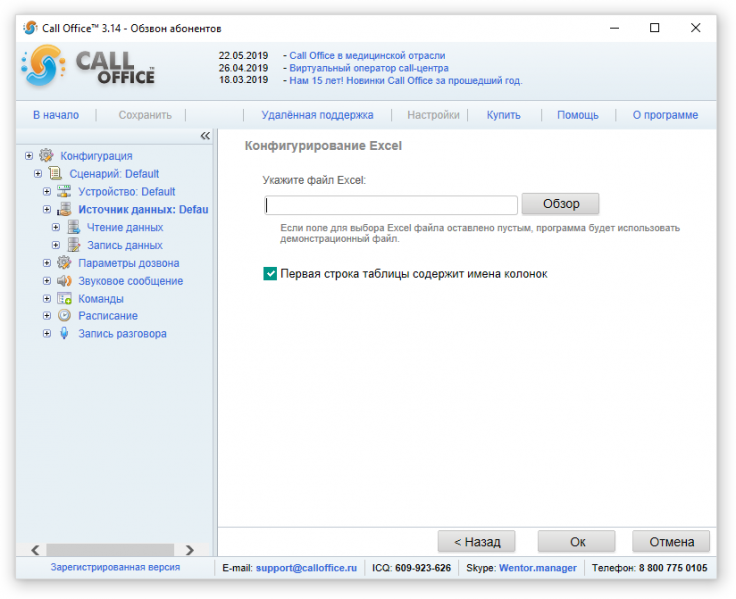736x599 pixels.
Task: Expand the Расписание node
Action: 47,315
